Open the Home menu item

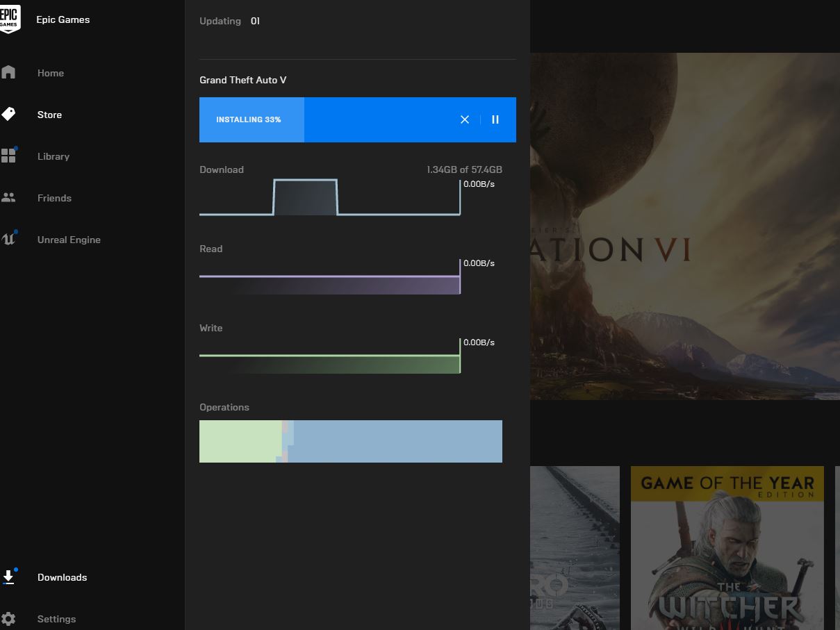51,73
